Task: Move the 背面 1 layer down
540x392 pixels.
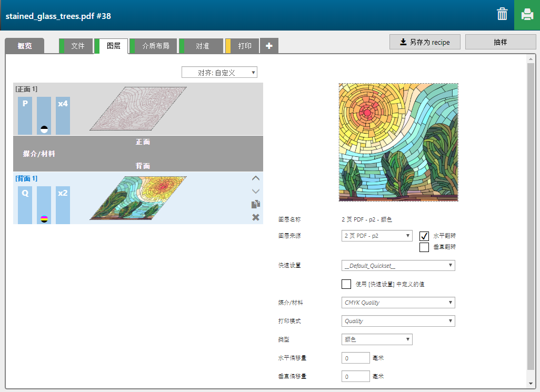Action: point(256,191)
